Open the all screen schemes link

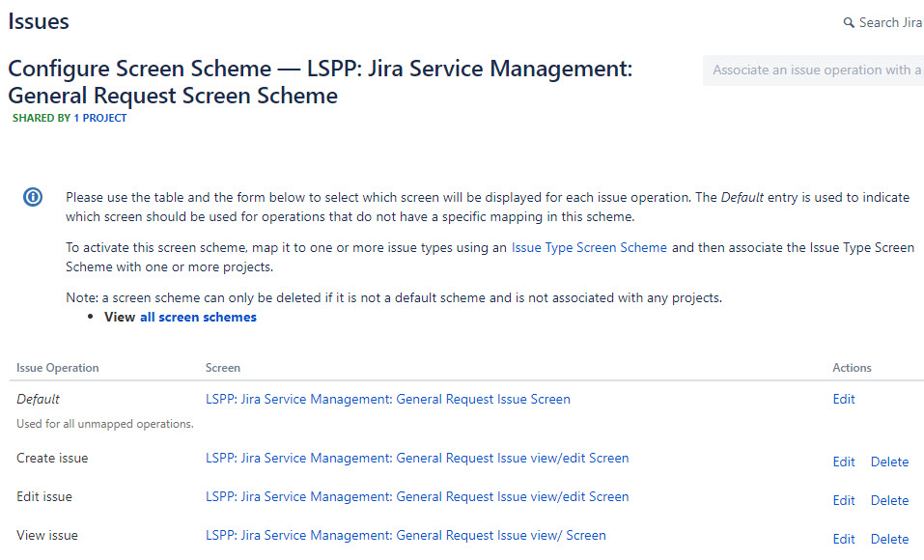[198, 317]
